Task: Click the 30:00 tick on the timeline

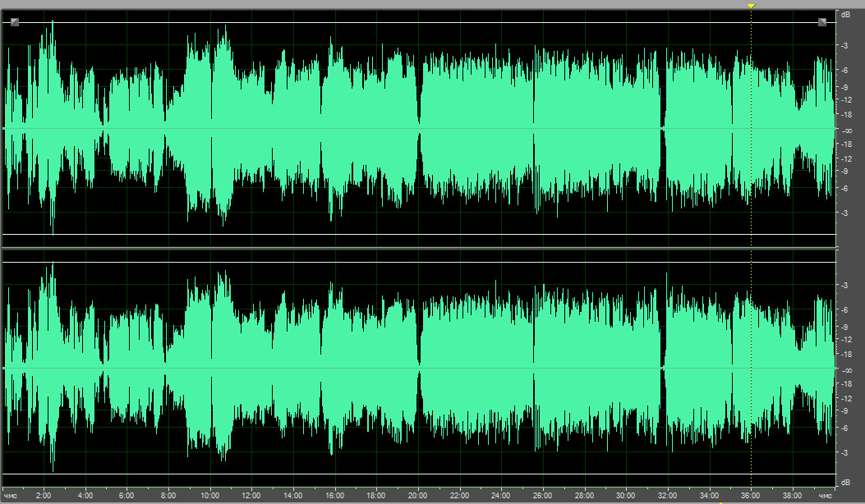Action: (x=626, y=496)
